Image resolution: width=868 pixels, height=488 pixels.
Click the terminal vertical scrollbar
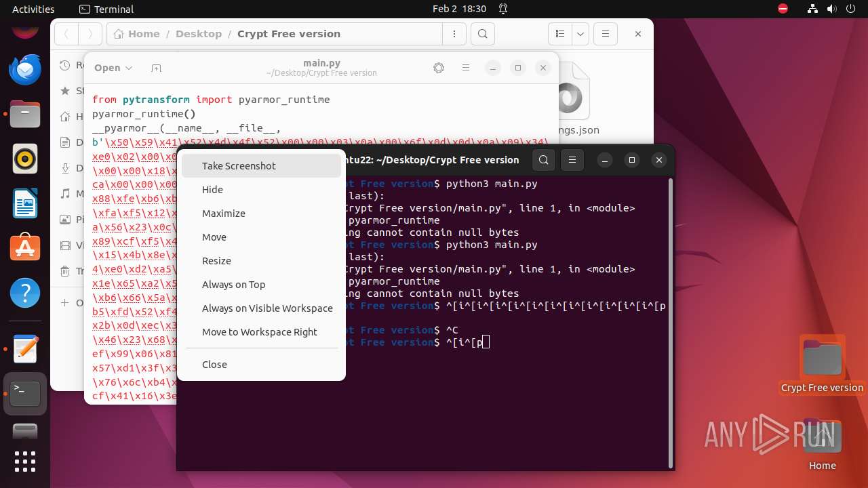pyautogui.click(x=671, y=322)
